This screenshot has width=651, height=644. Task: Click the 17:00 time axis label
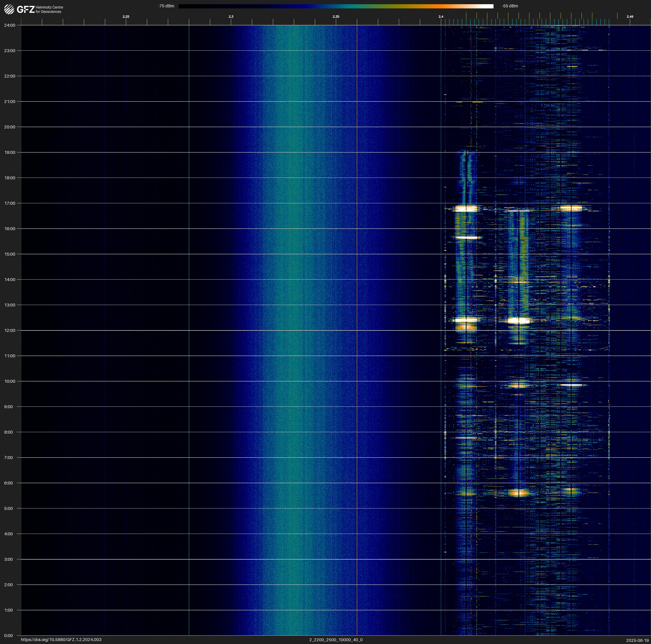tap(10, 203)
